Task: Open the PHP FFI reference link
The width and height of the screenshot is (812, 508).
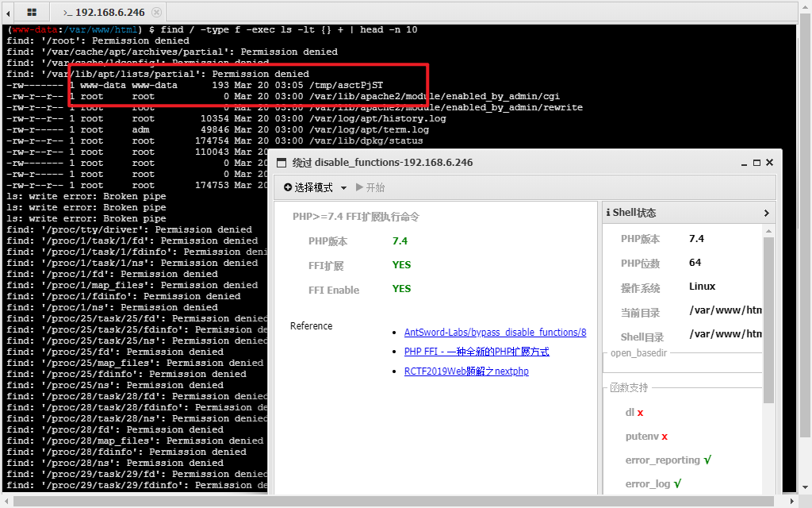Action: 476,352
